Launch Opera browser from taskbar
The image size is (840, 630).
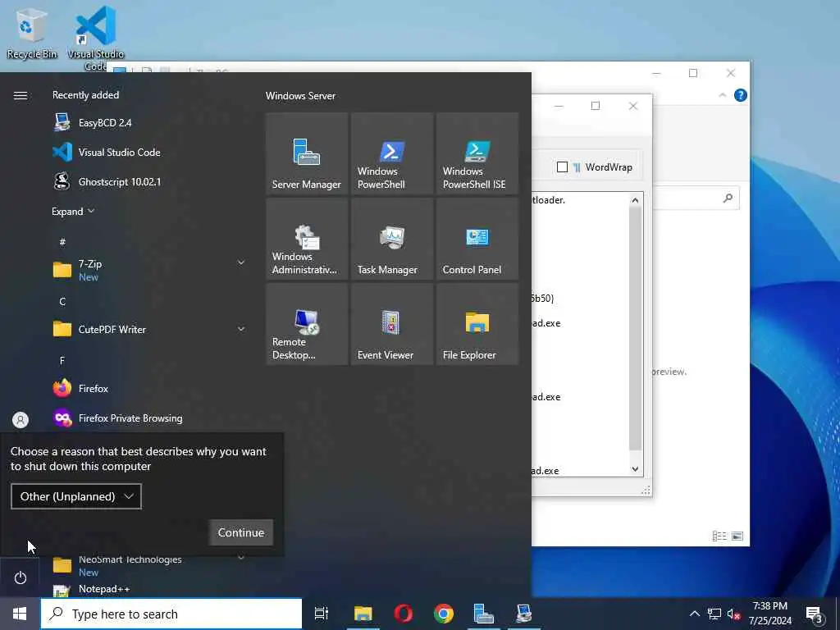pyautogui.click(x=404, y=614)
